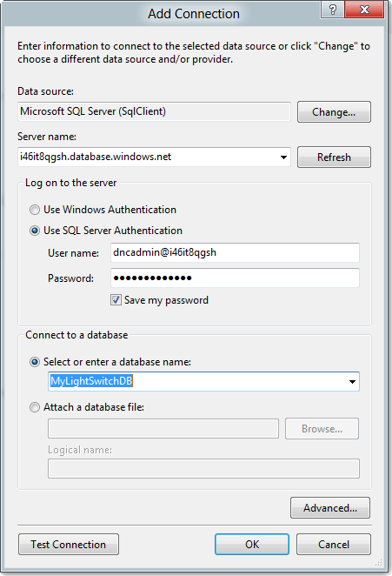Toggle the Save my password checkbox

click(x=116, y=300)
